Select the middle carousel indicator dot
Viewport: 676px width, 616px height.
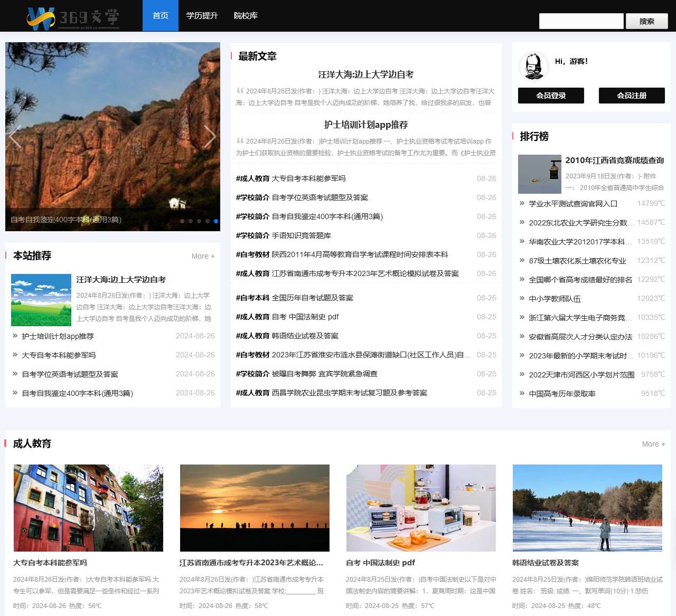(199, 221)
